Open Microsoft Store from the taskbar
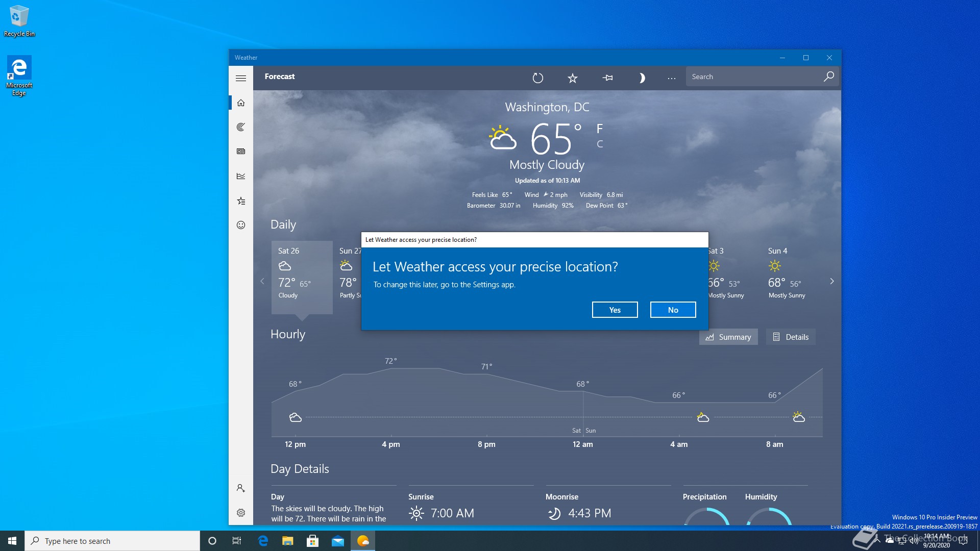This screenshot has height=551, width=980. 313,541
